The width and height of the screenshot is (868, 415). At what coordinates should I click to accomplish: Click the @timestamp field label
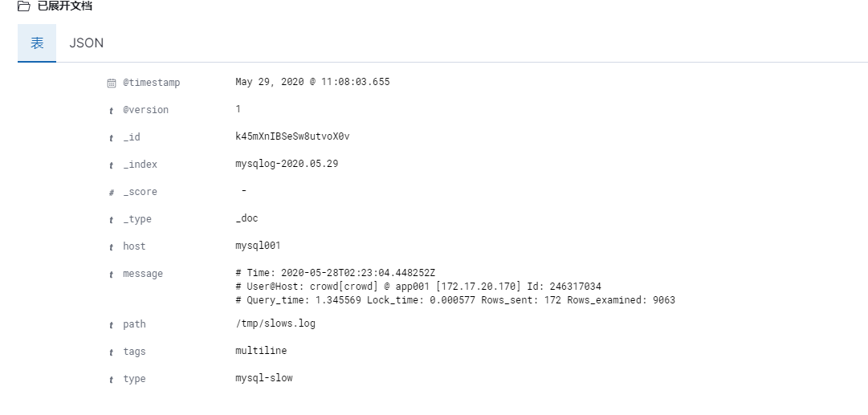(x=152, y=83)
